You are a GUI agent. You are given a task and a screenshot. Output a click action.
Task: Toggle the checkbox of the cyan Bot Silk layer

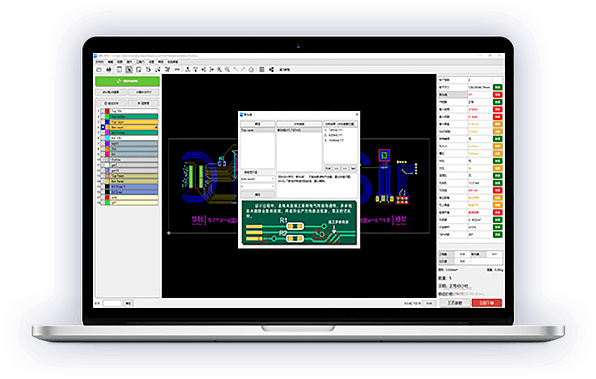(103, 138)
